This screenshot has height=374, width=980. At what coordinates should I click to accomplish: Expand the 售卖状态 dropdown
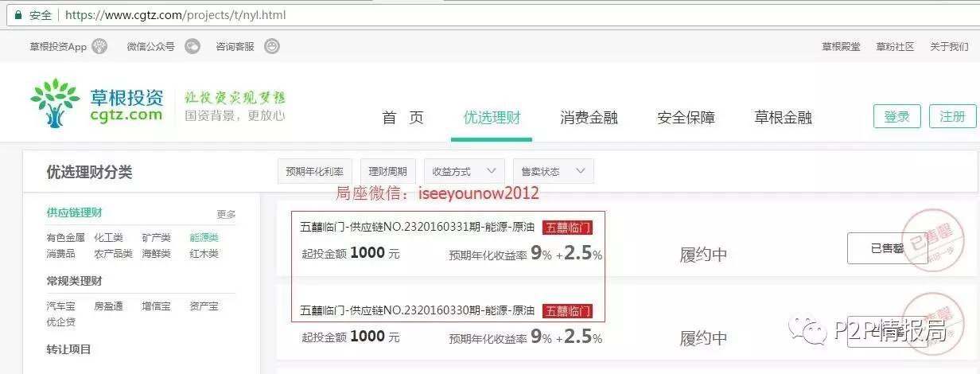click(x=553, y=171)
